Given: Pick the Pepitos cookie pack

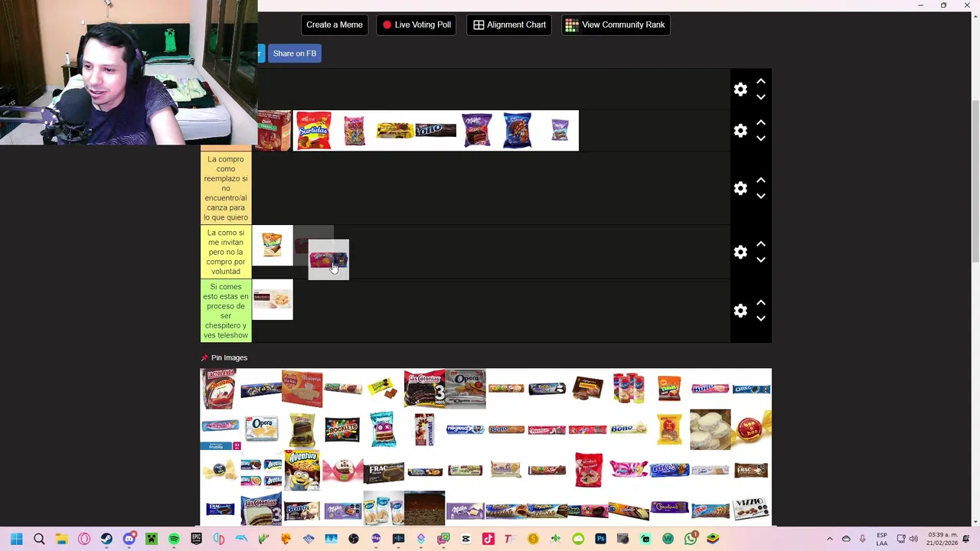Looking at the screenshot, I should pyautogui.click(x=669, y=470).
